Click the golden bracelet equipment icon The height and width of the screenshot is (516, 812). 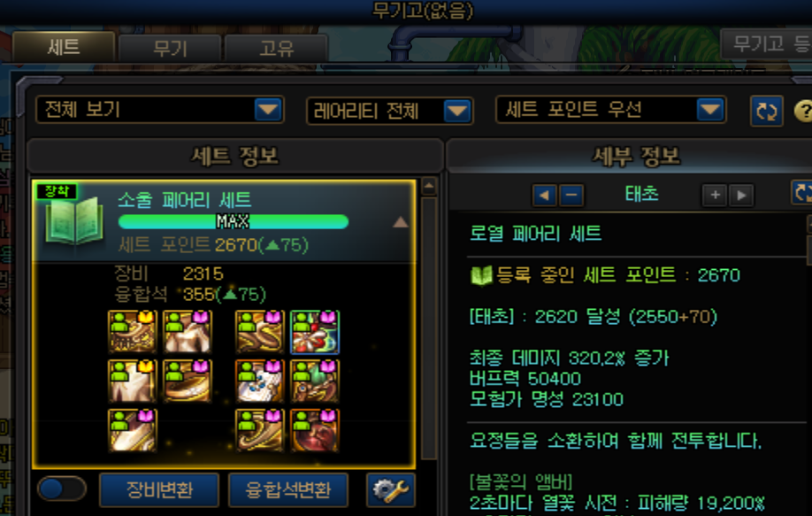tap(187, 381)
